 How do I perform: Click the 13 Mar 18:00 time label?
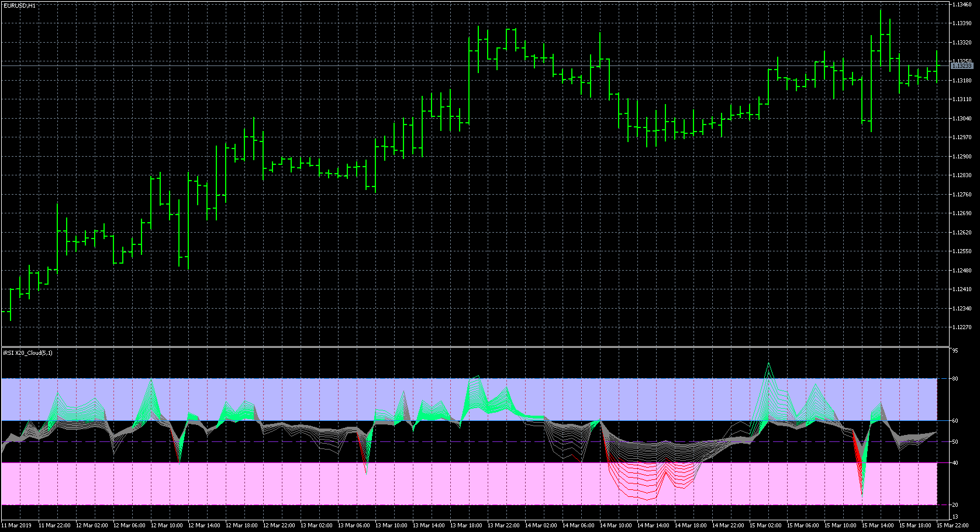pyautogui.click(x=466, y=526)
